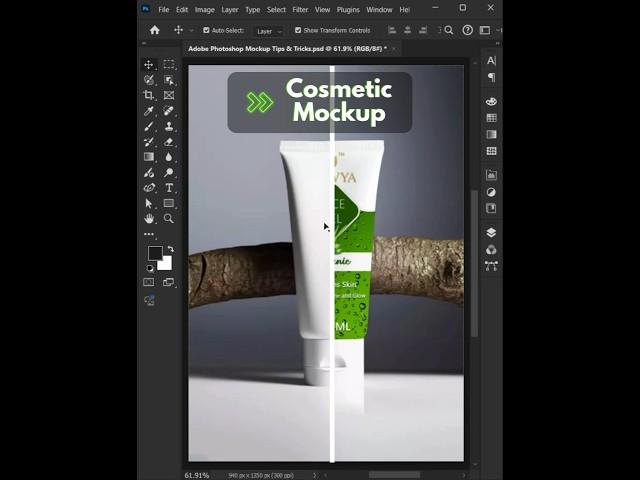Open the Swatches panel

coord(491,118)
